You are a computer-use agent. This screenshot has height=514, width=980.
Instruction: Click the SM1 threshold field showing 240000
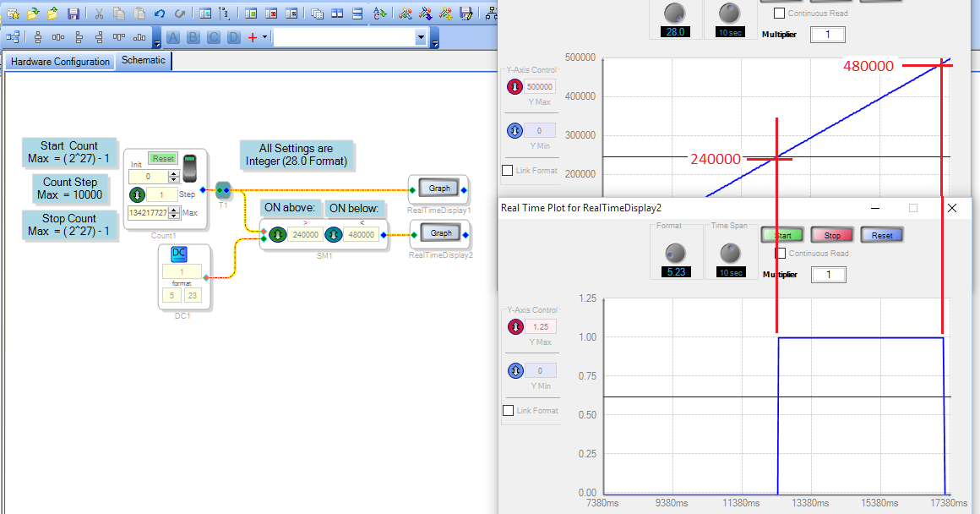(306, 235)
